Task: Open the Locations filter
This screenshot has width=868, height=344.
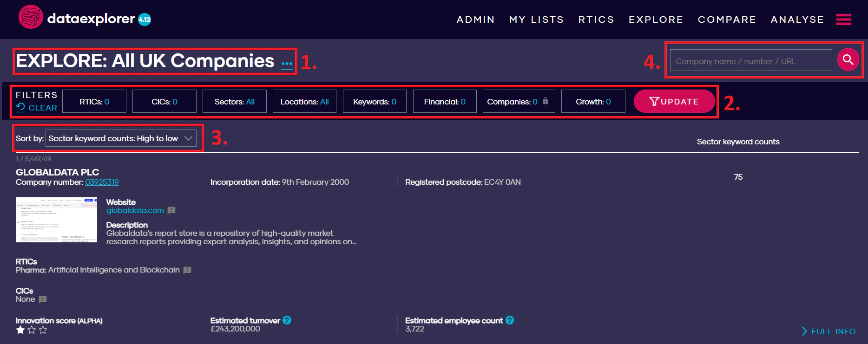Action: 305,101
